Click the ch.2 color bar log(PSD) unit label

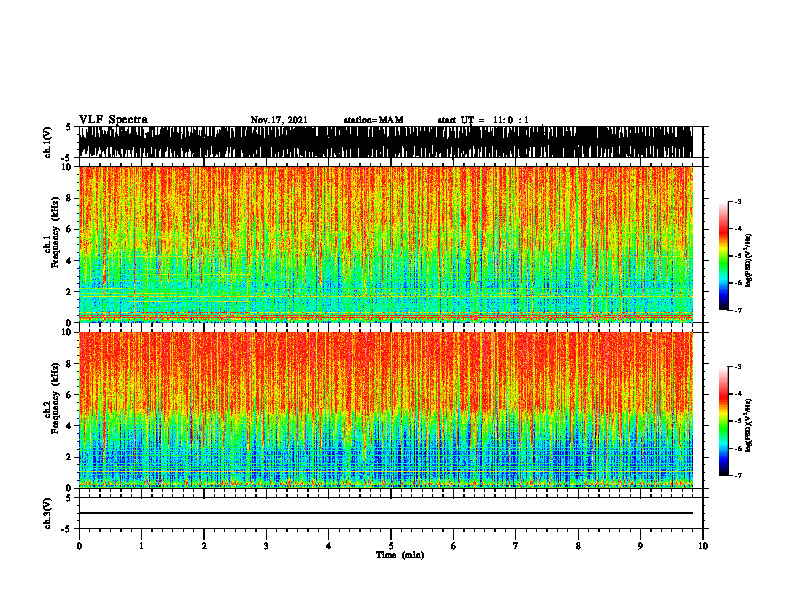(749, 426)
